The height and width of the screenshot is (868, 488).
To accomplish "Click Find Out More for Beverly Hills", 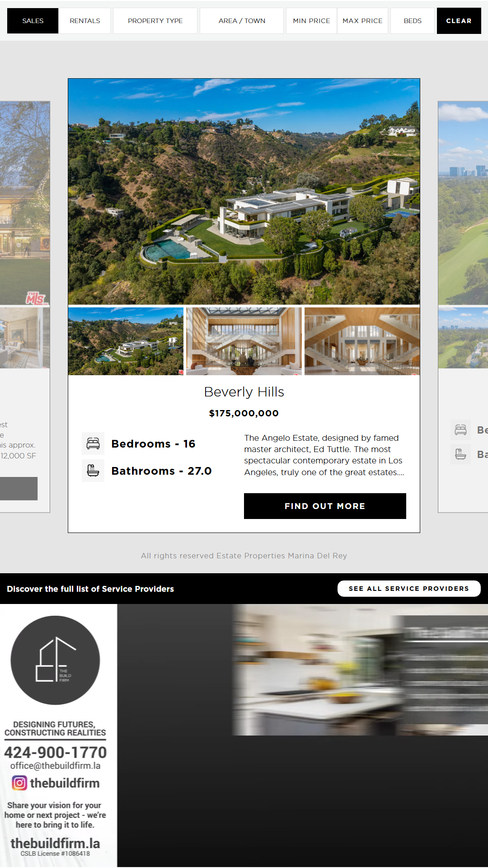I will coord(325,506).
